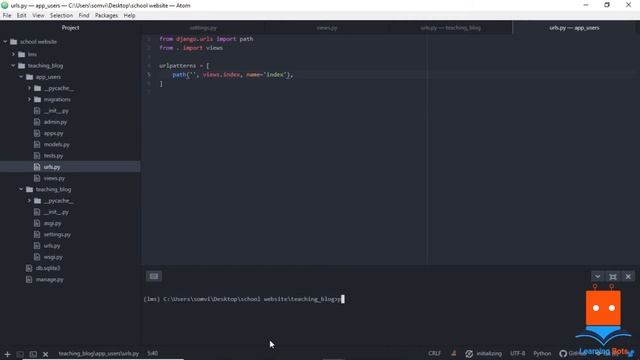Click the file icon beside db.sqlite3

point(29,268)
